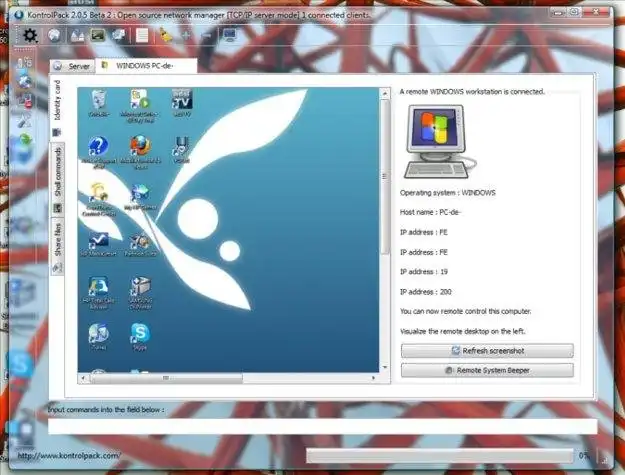The image size is (625, 475).
Task: Click 'Visualize the remote desktop on the left' text
Action: point(463,331)
